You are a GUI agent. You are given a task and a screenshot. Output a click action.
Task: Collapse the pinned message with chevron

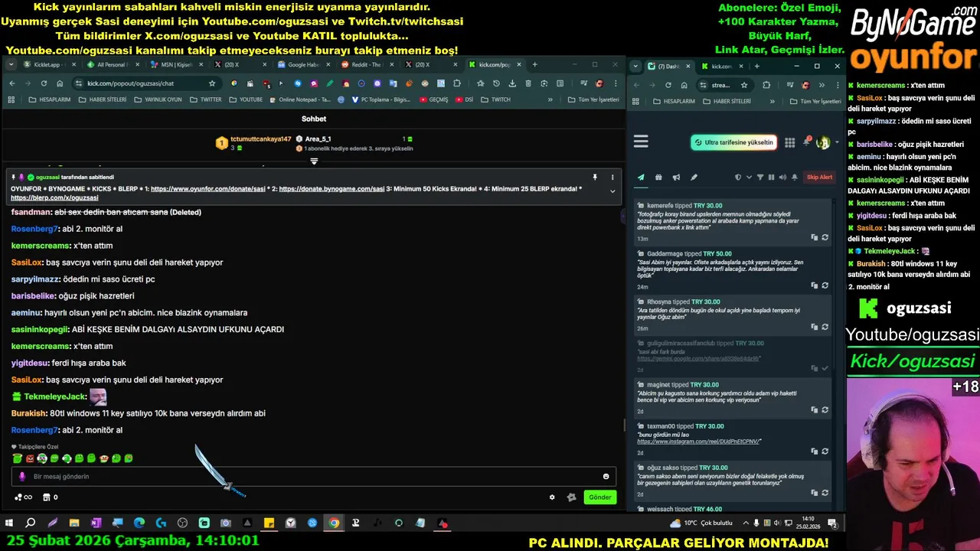click(612, 191)
